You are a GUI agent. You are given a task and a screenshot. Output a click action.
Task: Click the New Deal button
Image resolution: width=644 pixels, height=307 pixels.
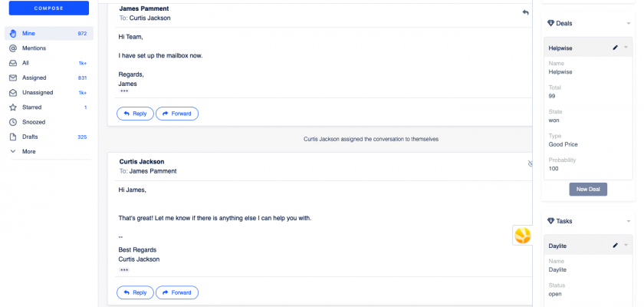pos(588,190)
